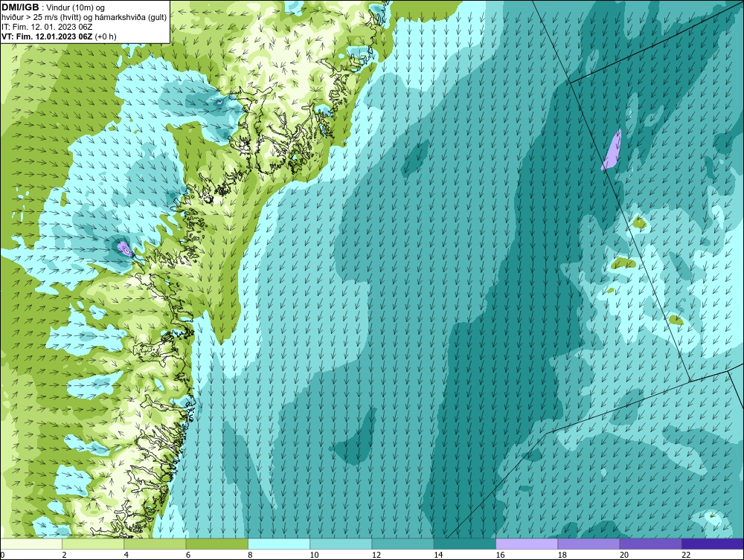Click the legend value '18'
This screenshot has height=560, width=744.
pyautogui.click(x=562, y=555)
